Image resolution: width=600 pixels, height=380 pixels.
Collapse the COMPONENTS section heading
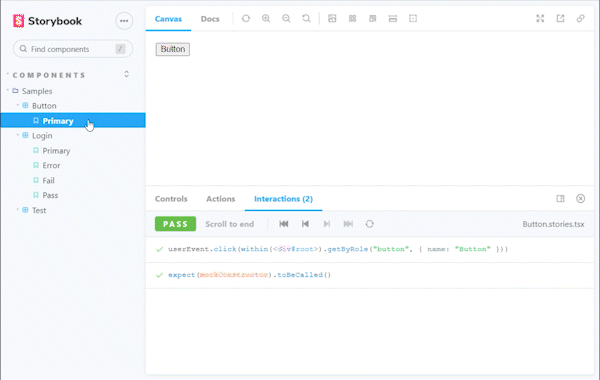49,75
